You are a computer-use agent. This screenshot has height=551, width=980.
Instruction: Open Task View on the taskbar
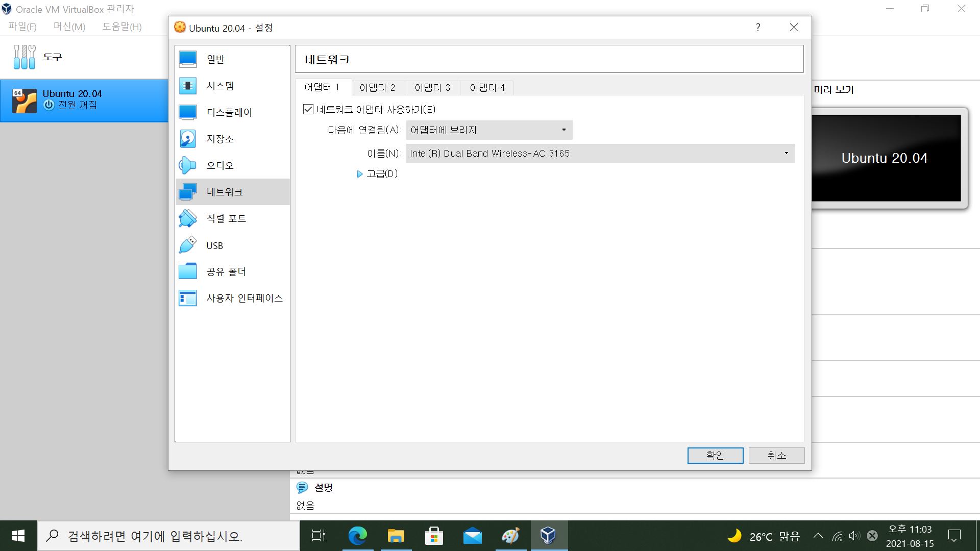click(318, 536)
